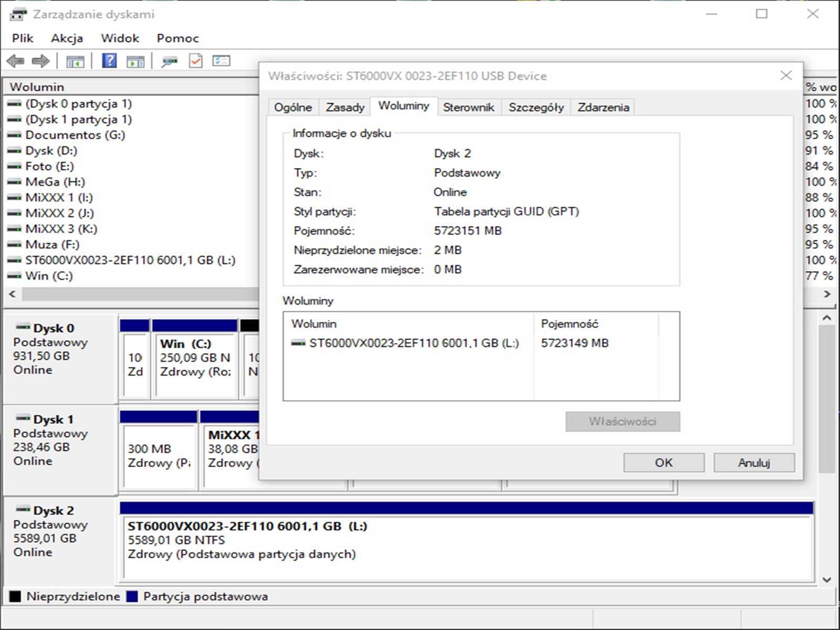Click the volume capacity 5723149 MB cell
The width and height of the screenshot is (840, 630).
[x=575, y=343]
